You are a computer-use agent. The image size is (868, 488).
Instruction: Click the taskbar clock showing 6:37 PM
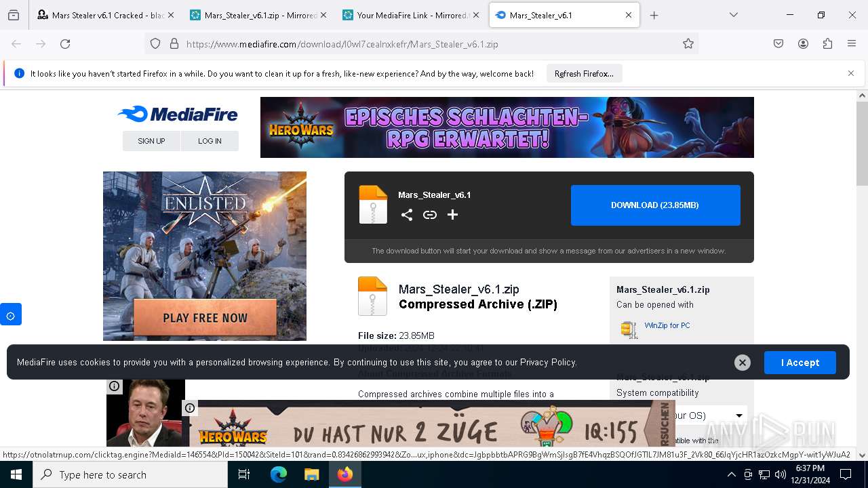[810, 474]
